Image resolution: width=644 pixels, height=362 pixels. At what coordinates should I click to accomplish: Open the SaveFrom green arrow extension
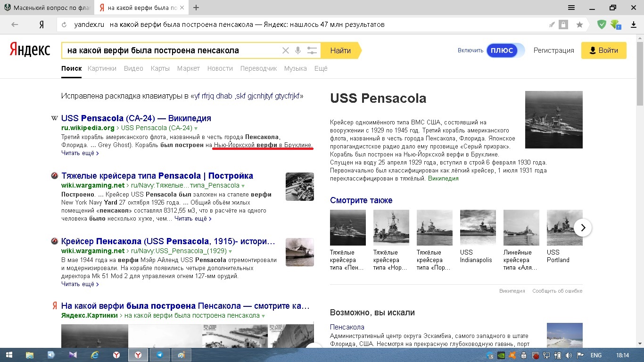click(x=615, y=25)
